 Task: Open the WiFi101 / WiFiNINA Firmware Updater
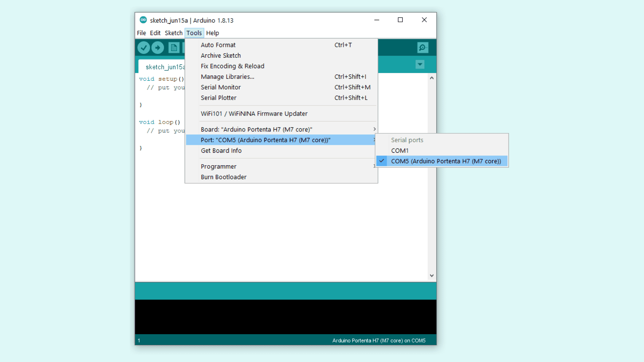coord(254,114)
